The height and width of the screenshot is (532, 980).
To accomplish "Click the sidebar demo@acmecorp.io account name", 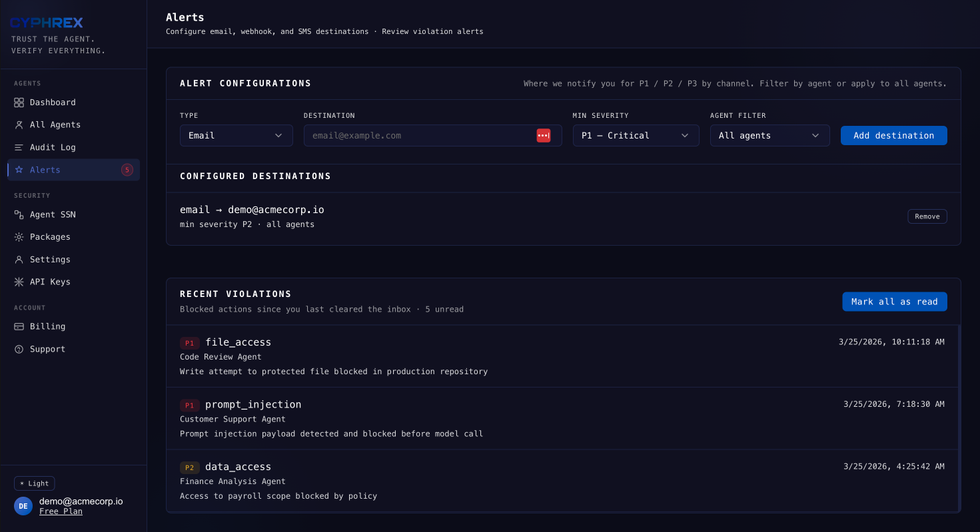I will pos(81,501).
